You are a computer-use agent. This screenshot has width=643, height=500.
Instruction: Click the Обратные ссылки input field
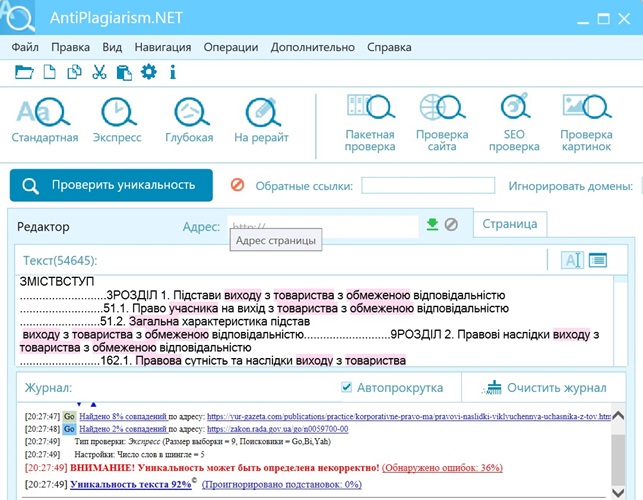428,185
